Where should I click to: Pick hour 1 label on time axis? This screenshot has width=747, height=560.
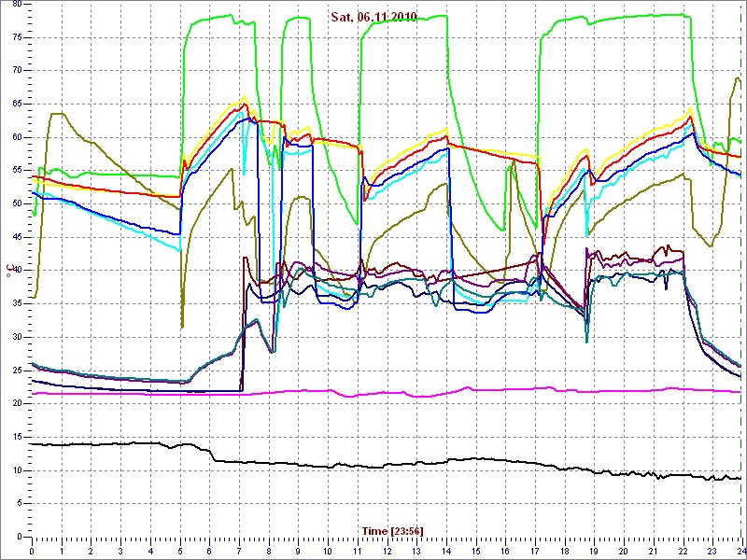pyautogui.click(x=62, y=550)
